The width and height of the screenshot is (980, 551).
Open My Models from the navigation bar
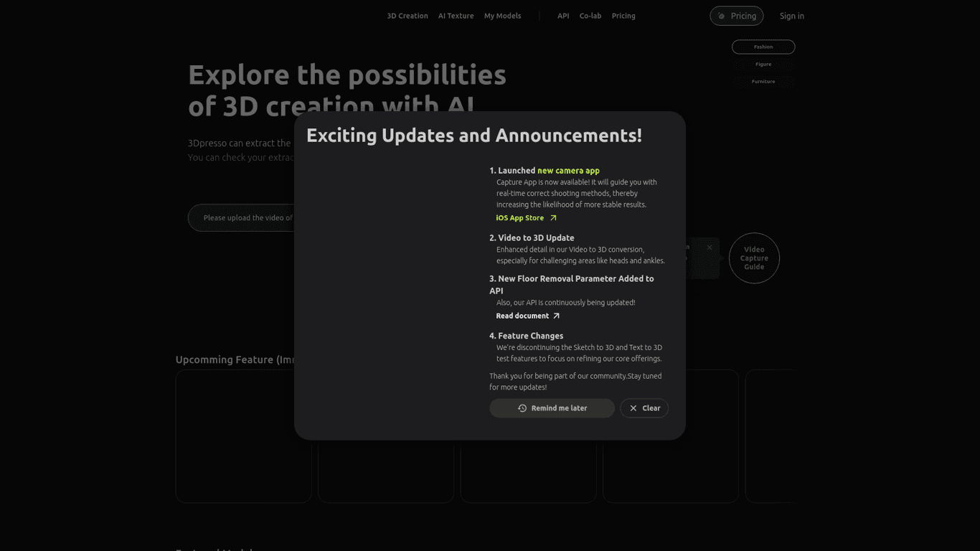(502, 15)
